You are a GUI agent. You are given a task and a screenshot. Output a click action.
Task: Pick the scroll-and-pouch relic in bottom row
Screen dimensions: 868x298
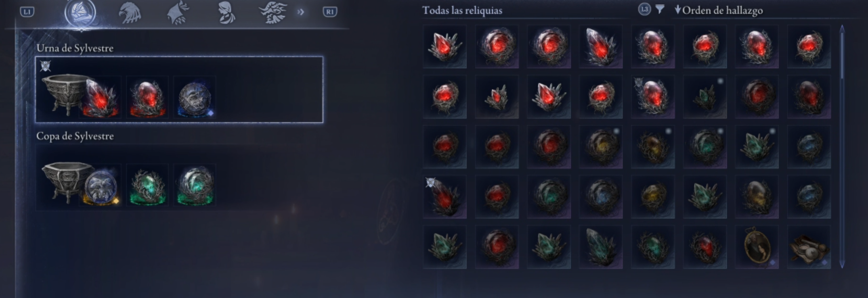tap(809, 247)
